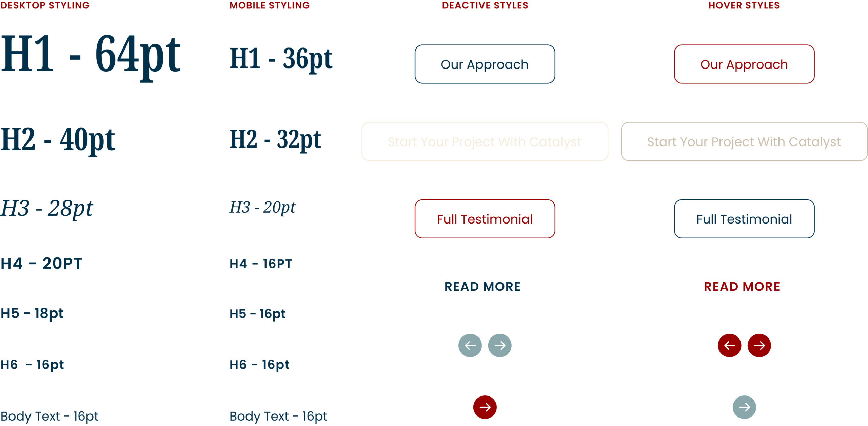Follow the red READ MORE link
This screenshot has height=426, width=868.
coord(742,287)
